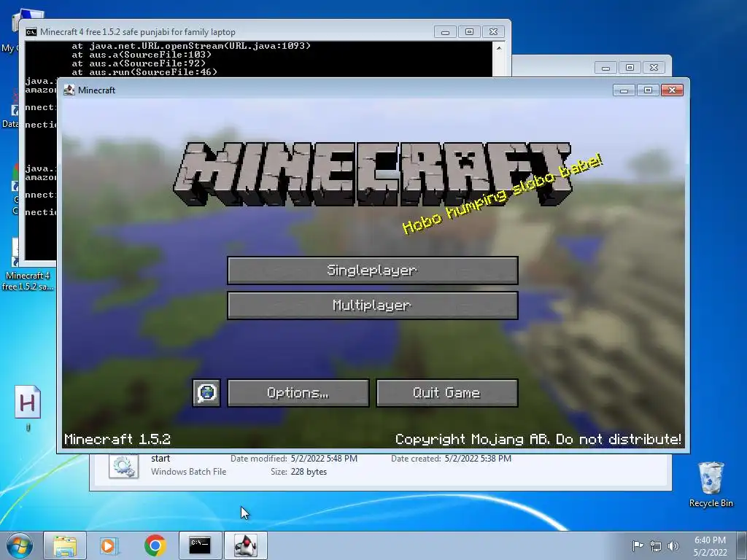Click the start batch file icon in Explorer
The width and height of the screenshot is (747, 560).
point(124,466)
